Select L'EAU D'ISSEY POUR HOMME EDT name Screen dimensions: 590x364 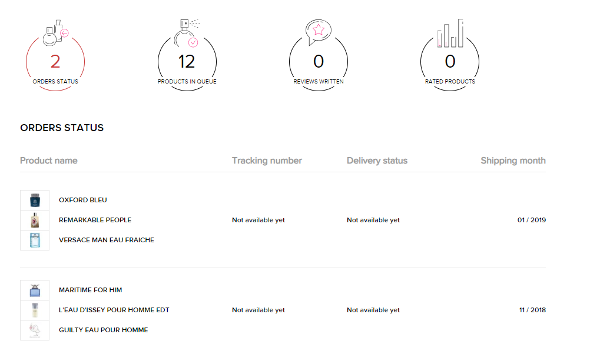coord(114,310)
